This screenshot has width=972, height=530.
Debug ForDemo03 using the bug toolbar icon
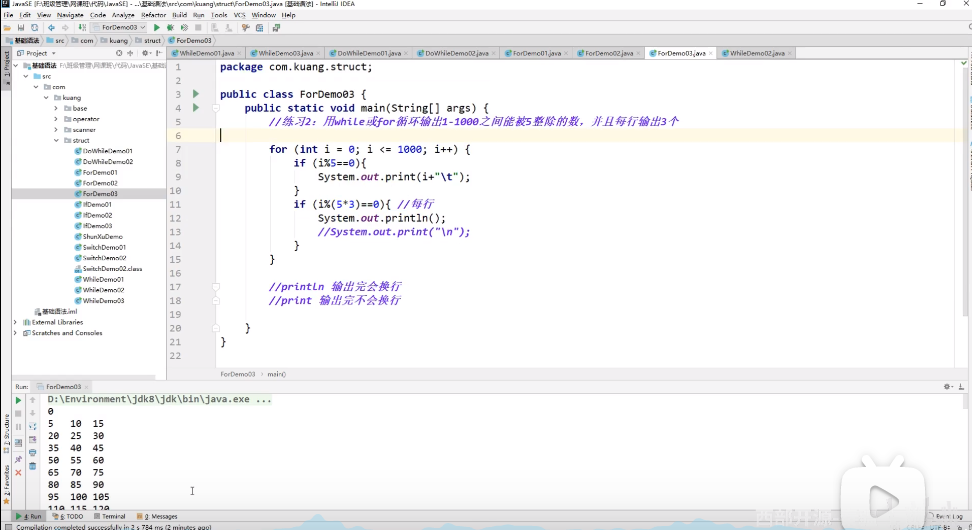click(x=170, y=28)
